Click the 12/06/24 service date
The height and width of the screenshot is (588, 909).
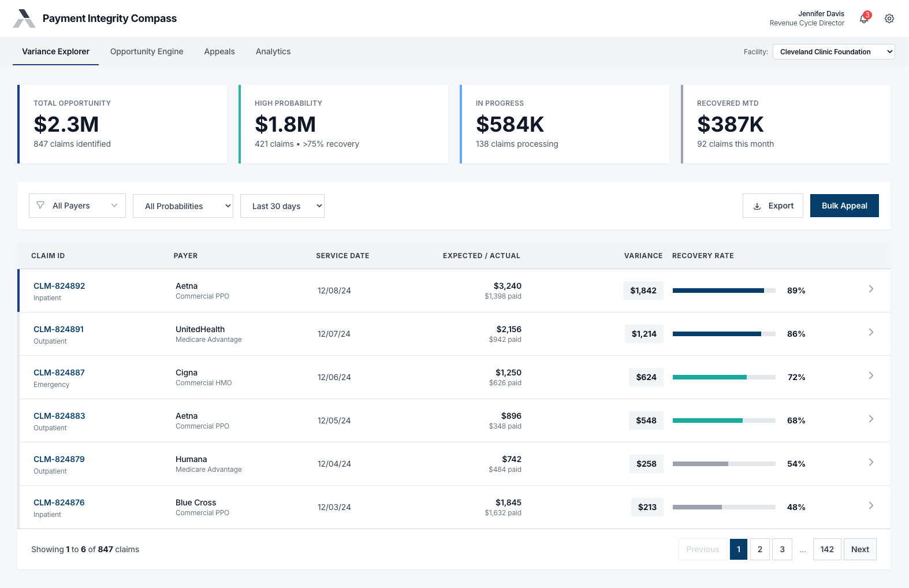click(334, 377)
